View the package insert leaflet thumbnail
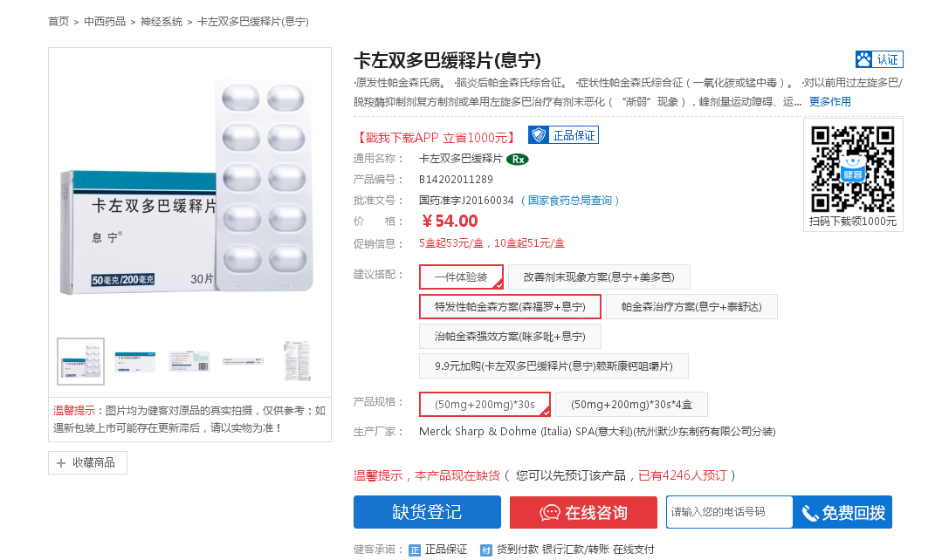942x560 pixels. pyautogui.click(x=297, y=361)
